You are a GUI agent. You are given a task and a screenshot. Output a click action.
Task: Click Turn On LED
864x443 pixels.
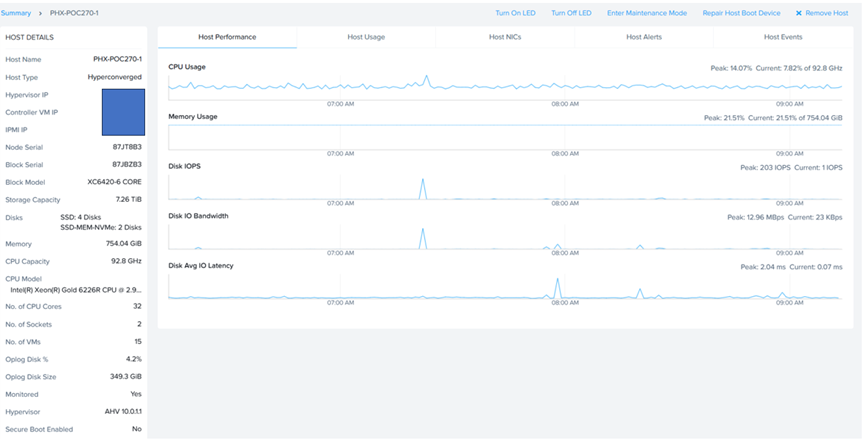click(x=515, y=13)
